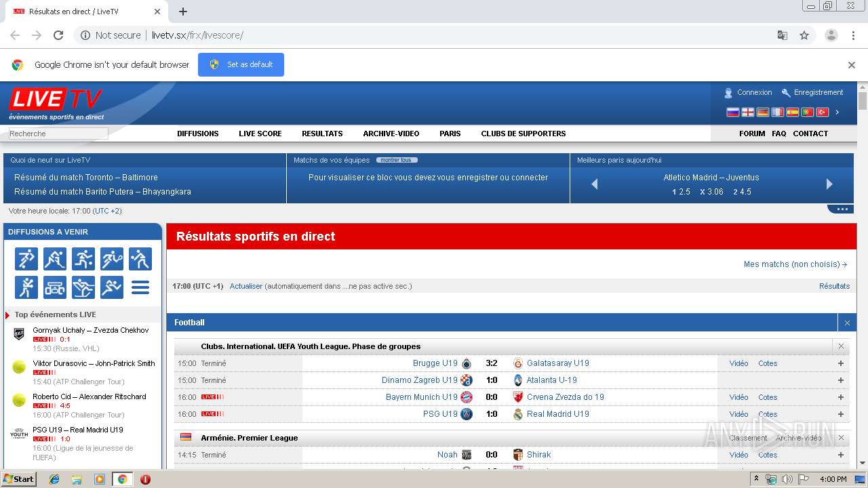Open a new browser tab

point(183,12)
